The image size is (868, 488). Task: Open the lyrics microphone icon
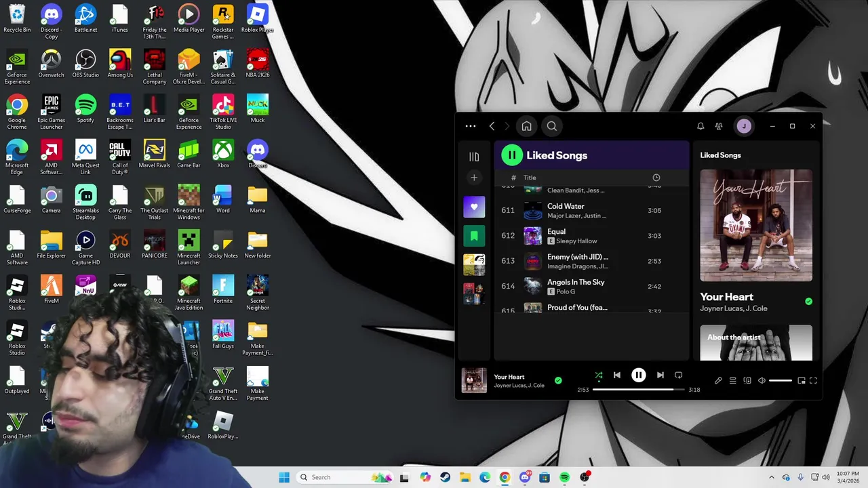coord(718,381)
